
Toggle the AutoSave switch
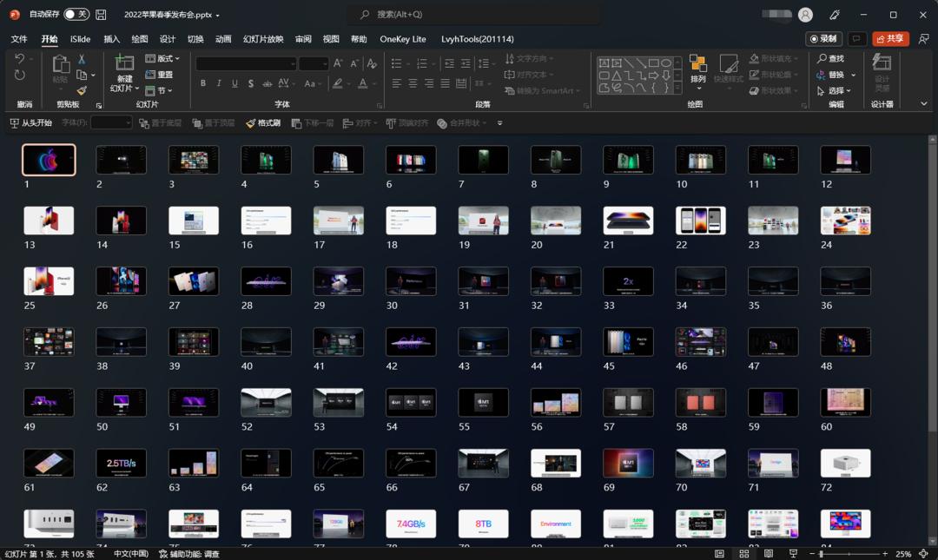76,15
